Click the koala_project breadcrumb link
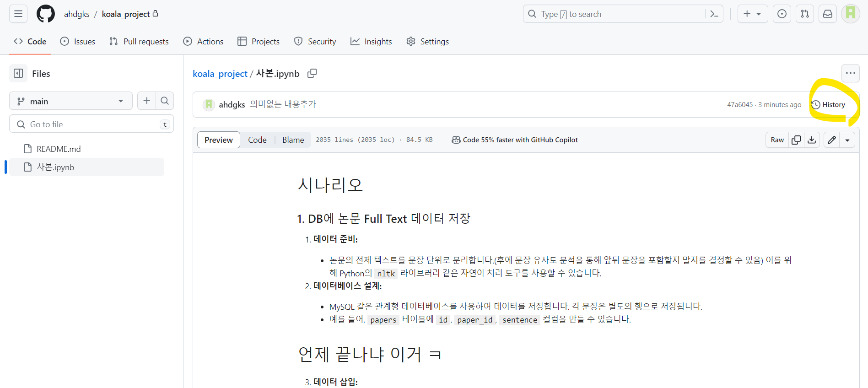 220,74
